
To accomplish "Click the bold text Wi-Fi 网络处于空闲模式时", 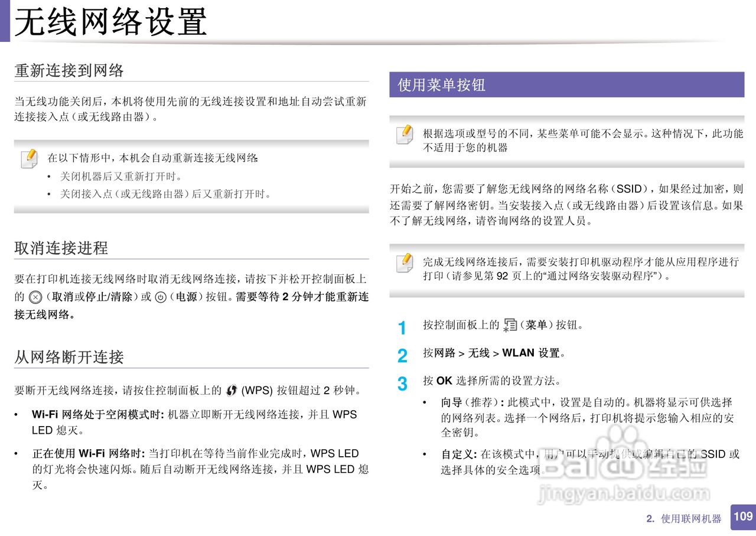I will click(99, 414).
